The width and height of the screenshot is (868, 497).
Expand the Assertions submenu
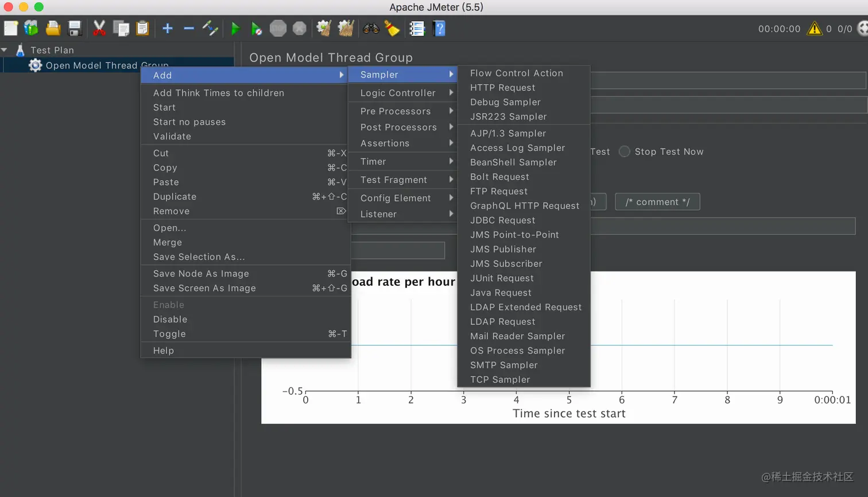(x=404, y=143)
